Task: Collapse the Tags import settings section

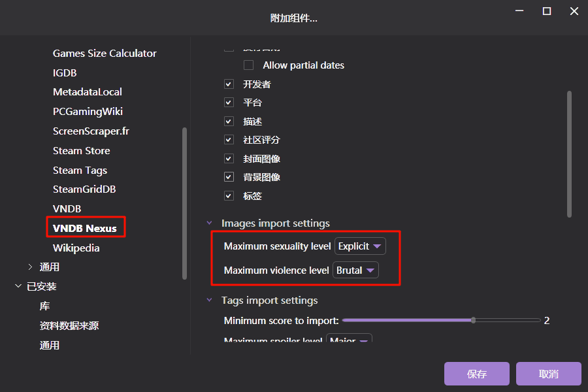Action: 210,301
